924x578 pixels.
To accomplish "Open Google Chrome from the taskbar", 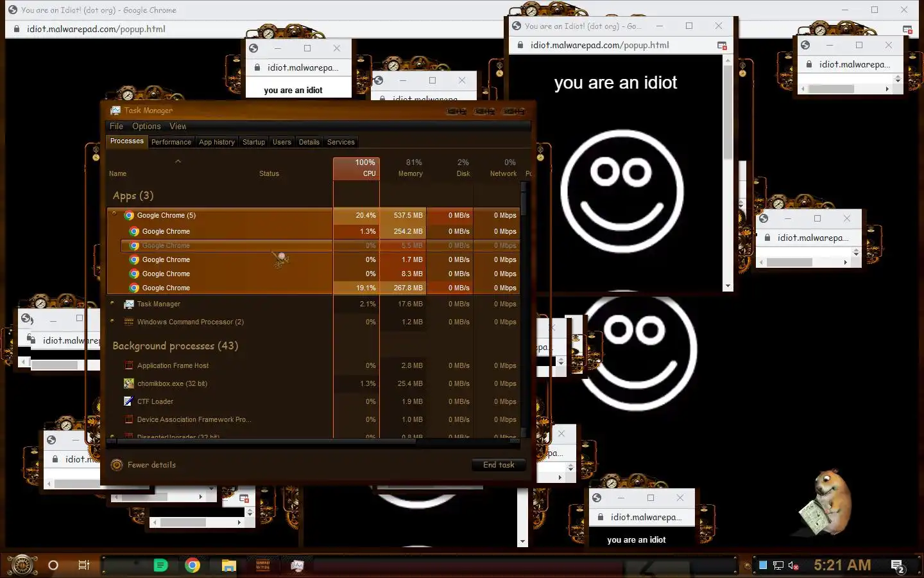I will click(193, 565).
